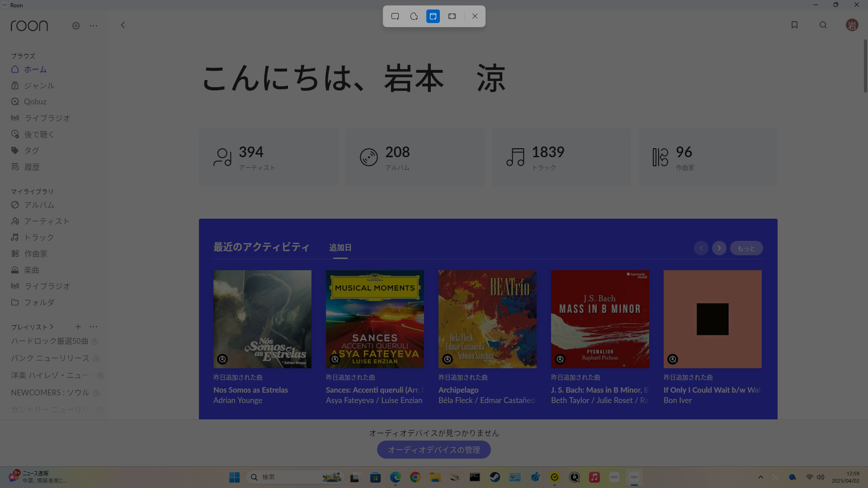Open the 208 アルバム stat card
This screenshot has height=488, width=868.
(415, 157)
